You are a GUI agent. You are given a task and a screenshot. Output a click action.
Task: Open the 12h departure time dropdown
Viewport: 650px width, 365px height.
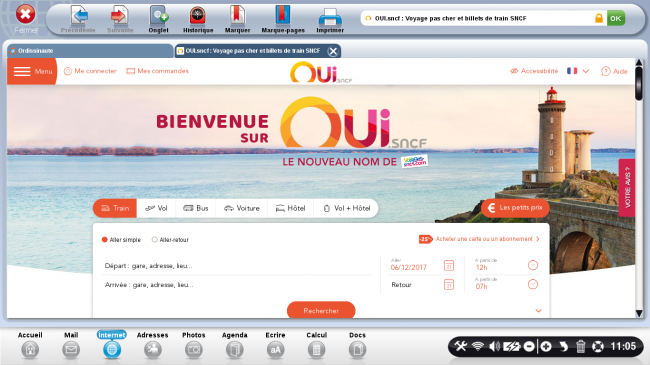click(506, 265)
